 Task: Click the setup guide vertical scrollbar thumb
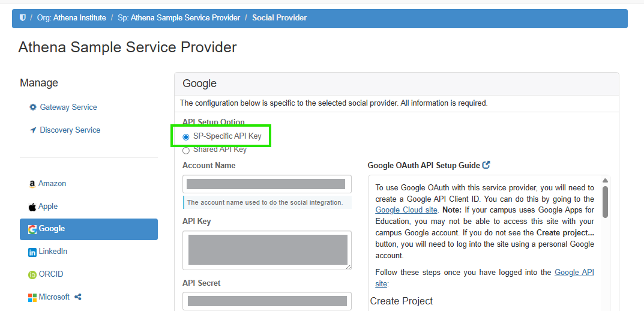[605, 201]
